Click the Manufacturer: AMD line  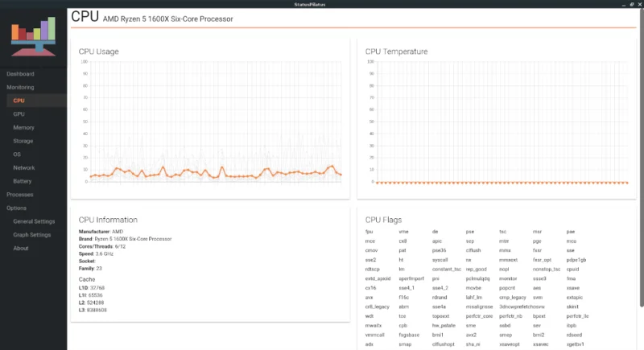point(101,232)
